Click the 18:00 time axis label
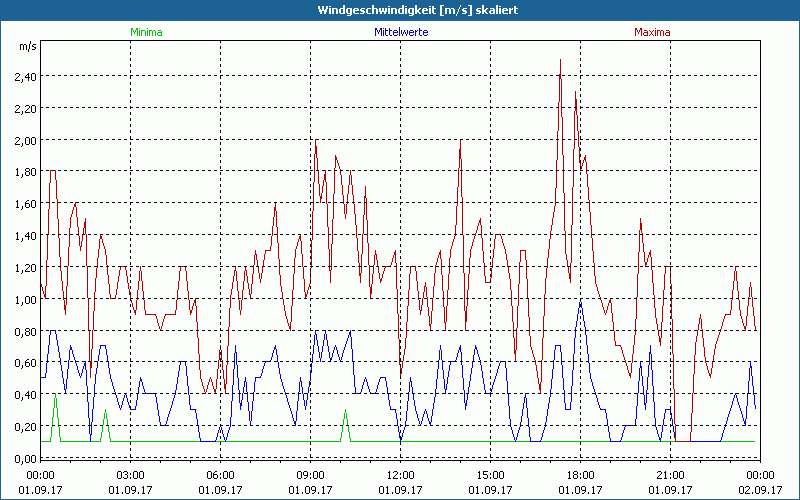The image size is (800, 500). coord(580,475)
